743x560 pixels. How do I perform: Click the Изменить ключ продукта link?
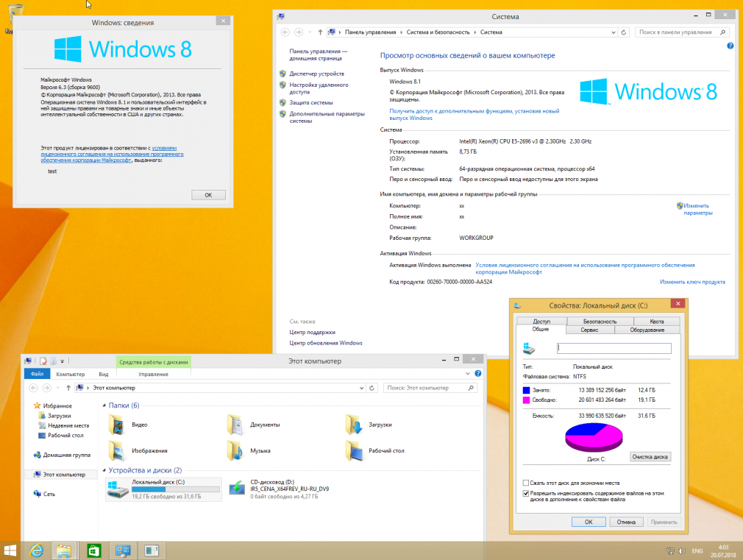692,282
